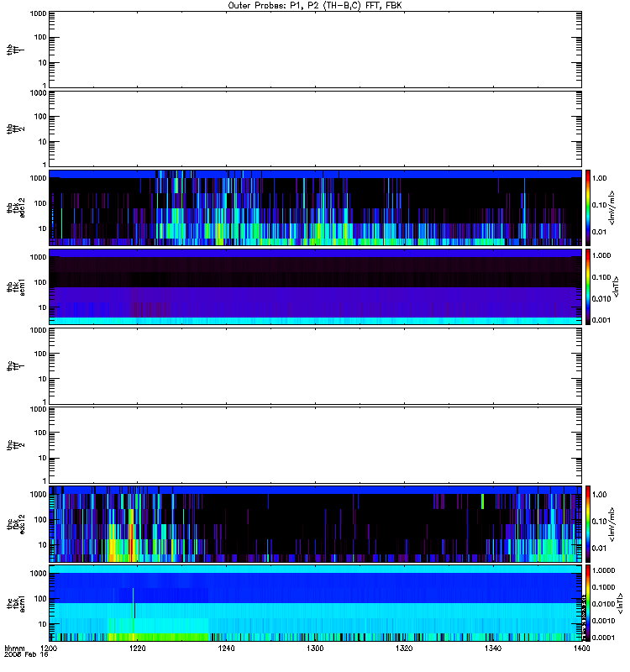Click the 'thc fbk scm1' vertical axis title
630x672 pixels.
[16, 603]
